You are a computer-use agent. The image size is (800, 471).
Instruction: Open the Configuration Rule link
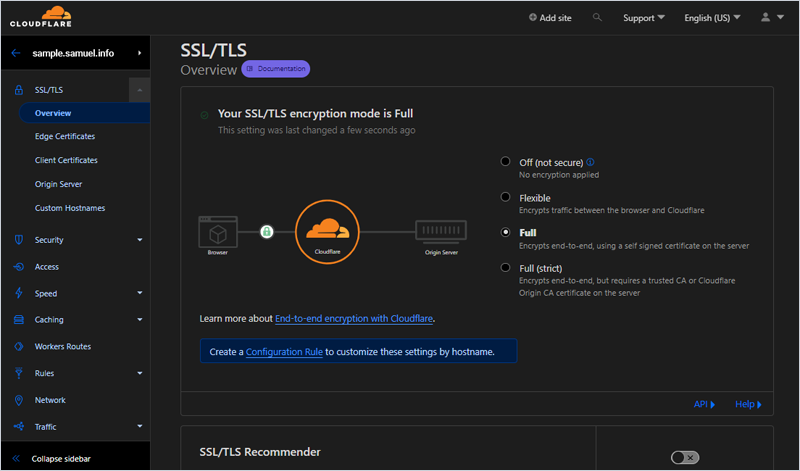(284, 352)
